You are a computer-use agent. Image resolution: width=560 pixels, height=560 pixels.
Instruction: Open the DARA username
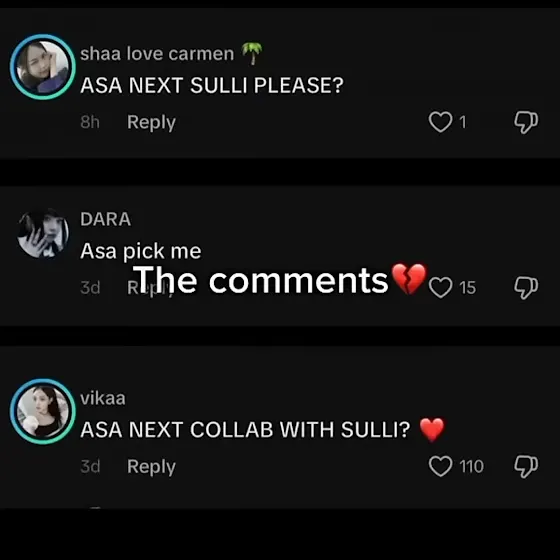click(105, 219)
